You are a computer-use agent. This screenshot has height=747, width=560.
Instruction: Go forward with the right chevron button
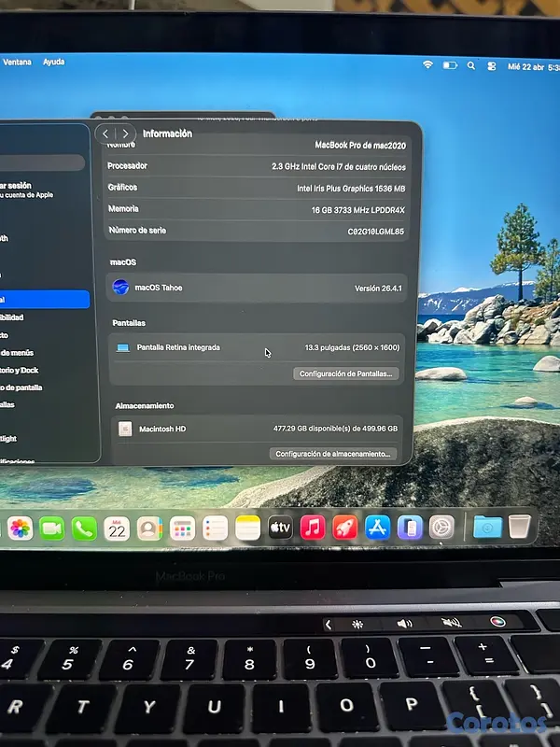coord(125,134)
